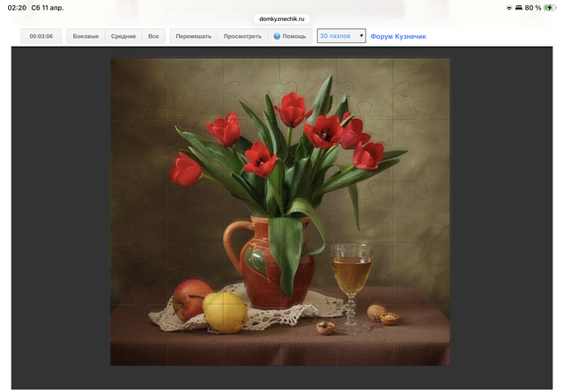Show all pieces with Все
Image resolution: width=564 pixels, height=392 pixels.
coord(153,37)
